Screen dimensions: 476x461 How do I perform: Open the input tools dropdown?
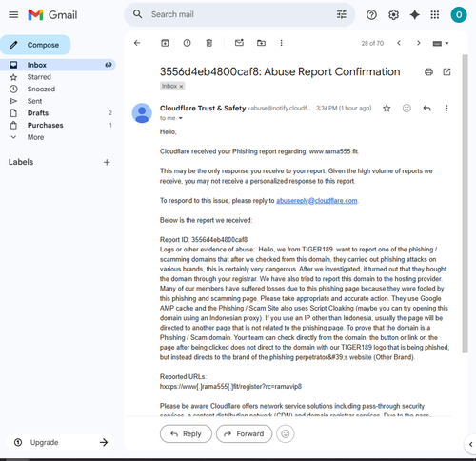point(441,43)
